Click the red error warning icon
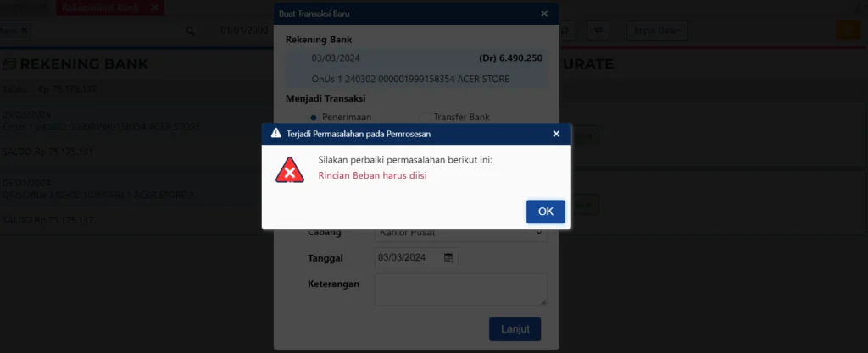The width and height of the screenshot is (868, 353). (290, 170)
